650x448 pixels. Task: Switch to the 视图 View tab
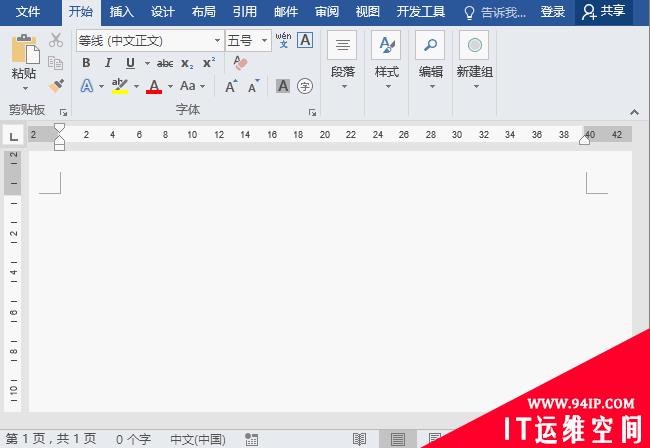click(x=368, y=12)
